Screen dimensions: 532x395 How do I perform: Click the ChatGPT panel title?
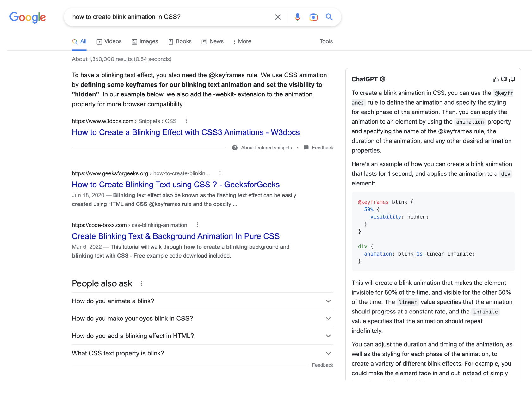pos(364,79)
